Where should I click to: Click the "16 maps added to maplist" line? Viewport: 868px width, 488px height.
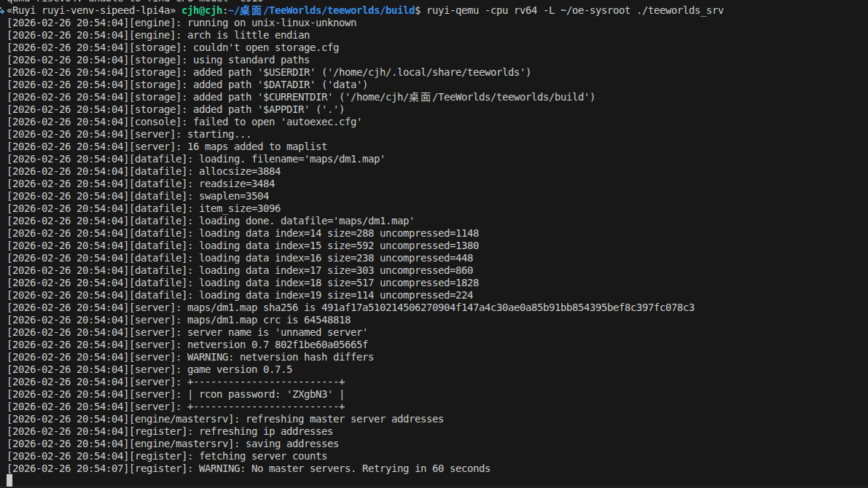(257, 147)
